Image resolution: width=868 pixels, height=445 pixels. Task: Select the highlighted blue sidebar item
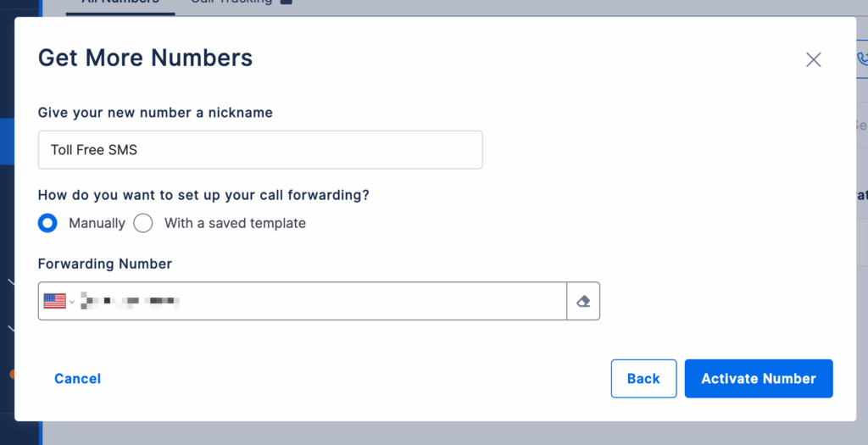(x=7, y=141)
